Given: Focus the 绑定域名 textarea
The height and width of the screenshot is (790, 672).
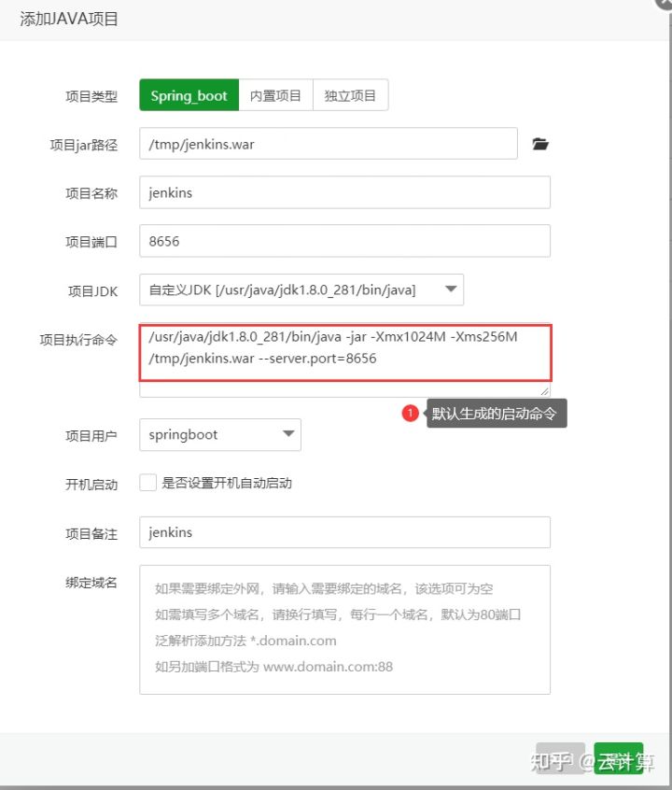Looking at the screenshot, I should pos(344,629).
